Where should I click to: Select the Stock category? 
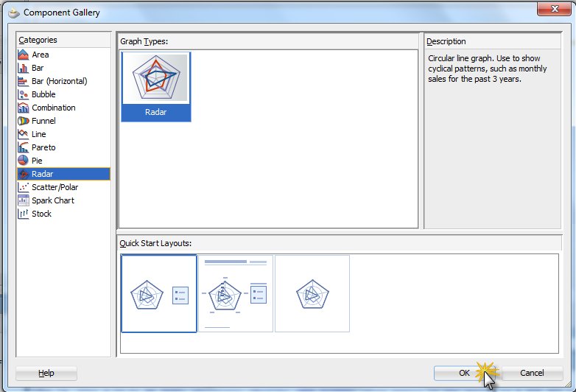pyautogui.click(x=41, y=214)
